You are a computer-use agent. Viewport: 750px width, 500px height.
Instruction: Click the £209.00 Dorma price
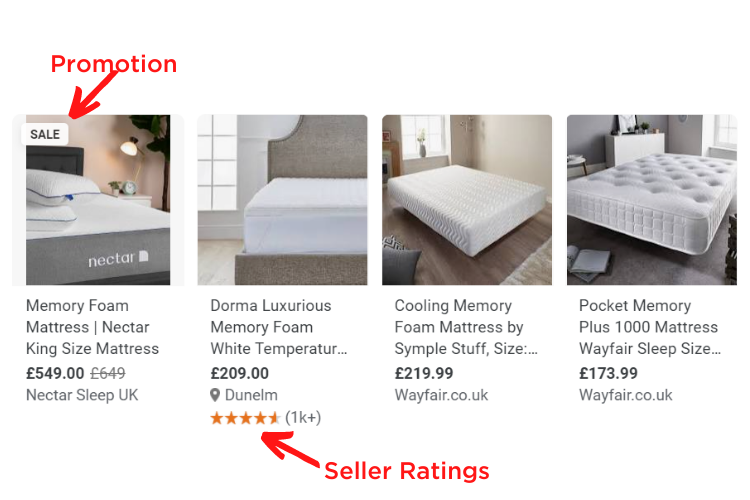tap(240, 373)
